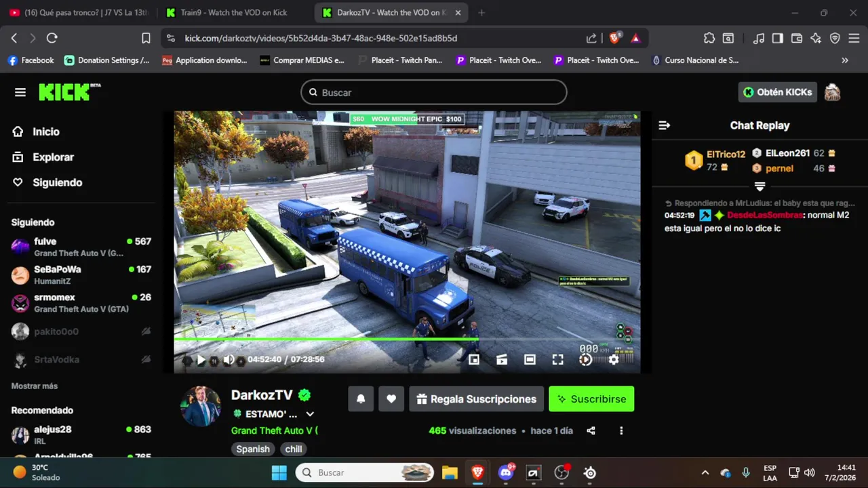
Task: Click the chill tag
Action: coord(294,449)
